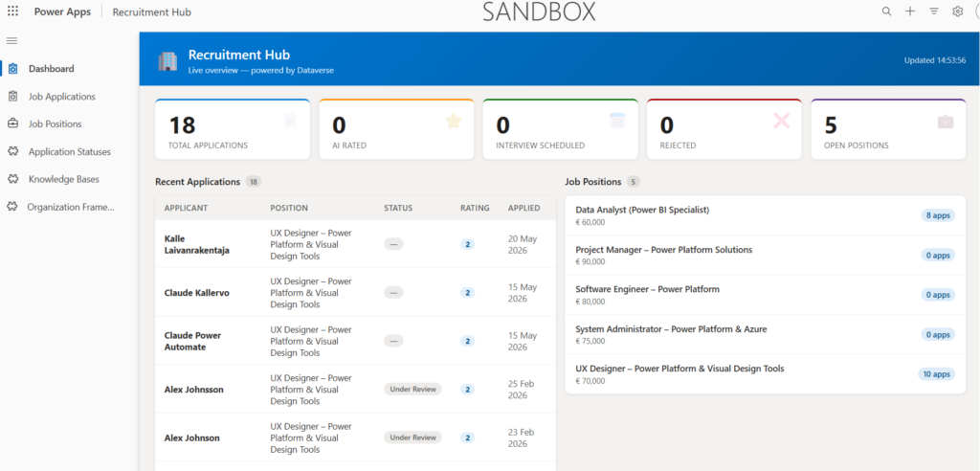The width and height of the screenshot is (980, 471).
Task: Click the search magnifier icon
Action: coord(886,11)
